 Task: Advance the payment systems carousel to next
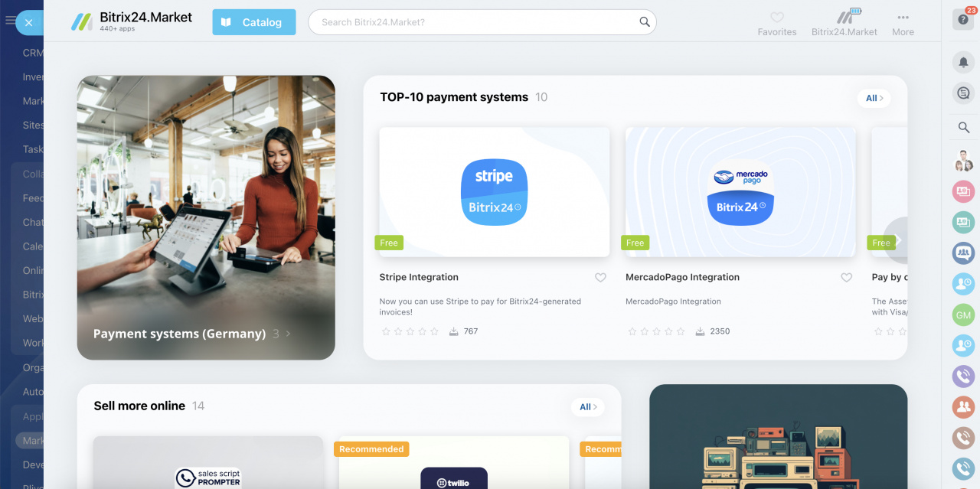pyautogui.click(x=897, y=240)
